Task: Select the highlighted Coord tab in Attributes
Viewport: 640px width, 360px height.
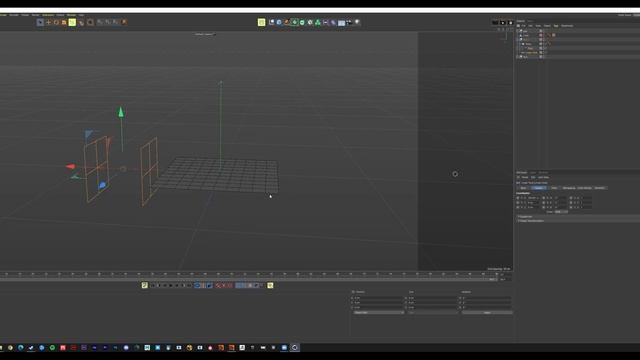Action: pos(538,188)
